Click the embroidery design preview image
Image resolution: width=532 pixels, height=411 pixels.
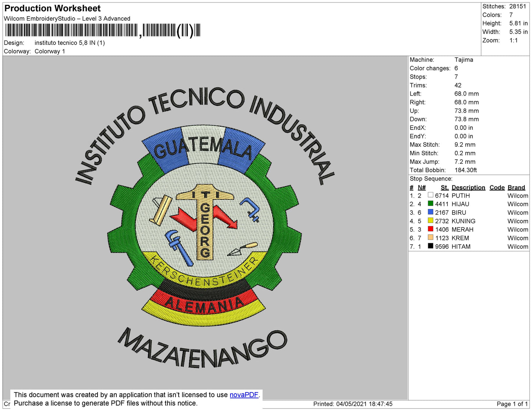[205, 228]
